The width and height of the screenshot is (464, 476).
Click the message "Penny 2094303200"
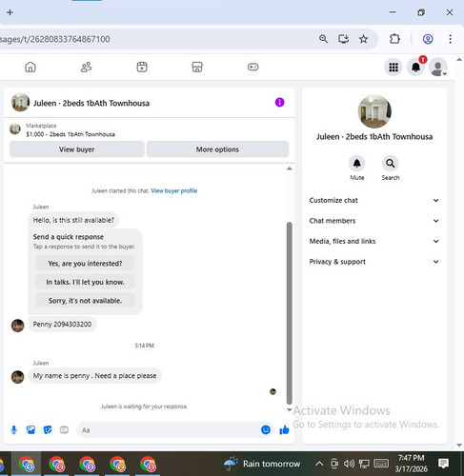point(62,324)
